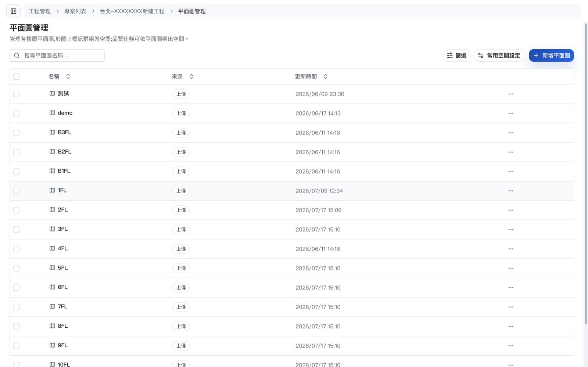Click the map icon beside B3FL
Viewport: 588px width, 367px height.
52,132
